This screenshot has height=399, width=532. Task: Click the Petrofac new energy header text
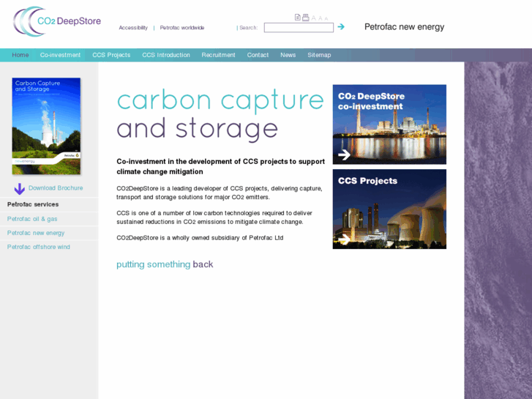point(405,27)
